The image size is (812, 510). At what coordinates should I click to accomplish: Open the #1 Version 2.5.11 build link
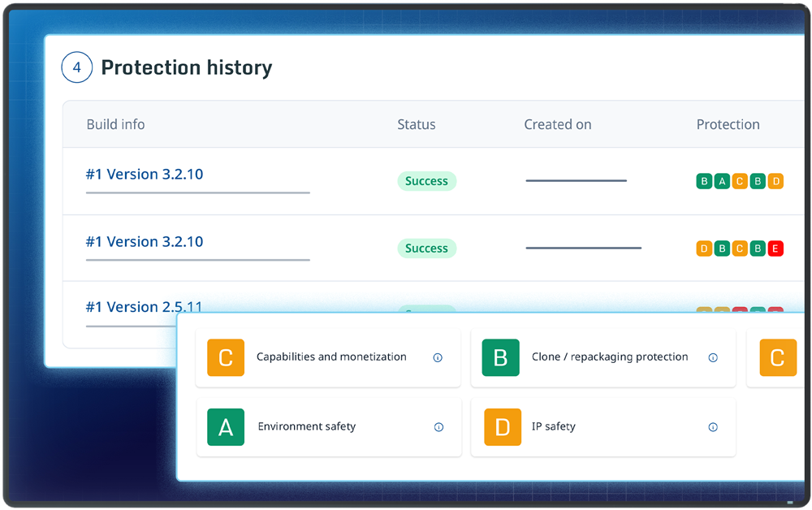pyautogui.click(x=144, y=306)
